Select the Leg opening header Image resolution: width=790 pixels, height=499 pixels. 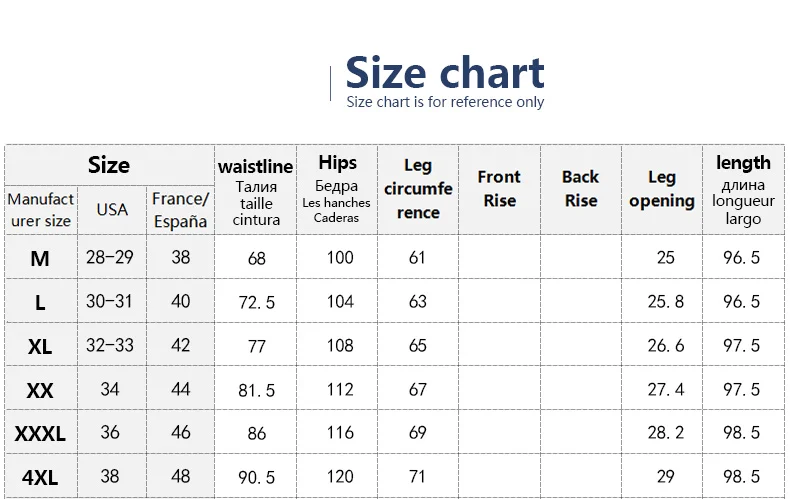pos(662,190)
